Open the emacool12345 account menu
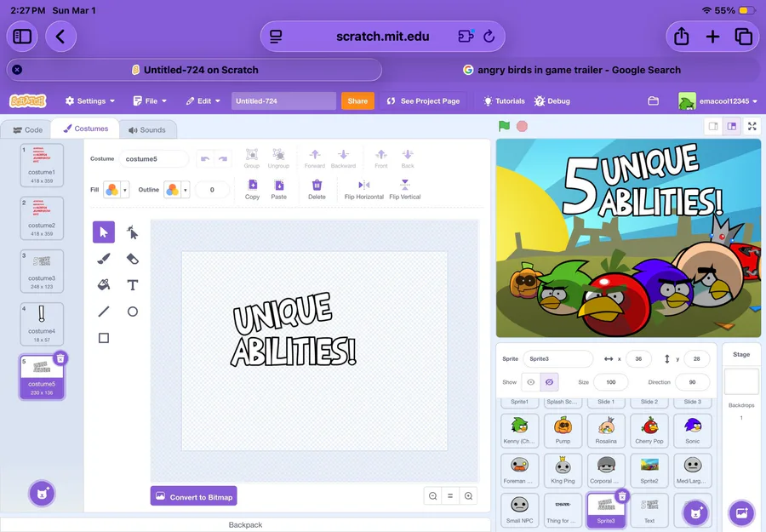The image size is (766, 532). [x=718, y=101]
